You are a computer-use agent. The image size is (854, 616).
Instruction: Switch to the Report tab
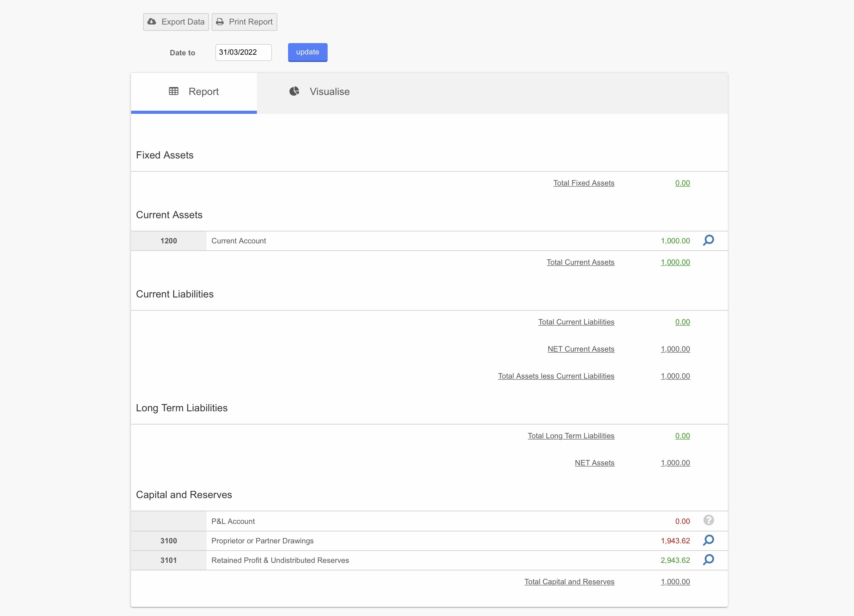pos(194,93)
